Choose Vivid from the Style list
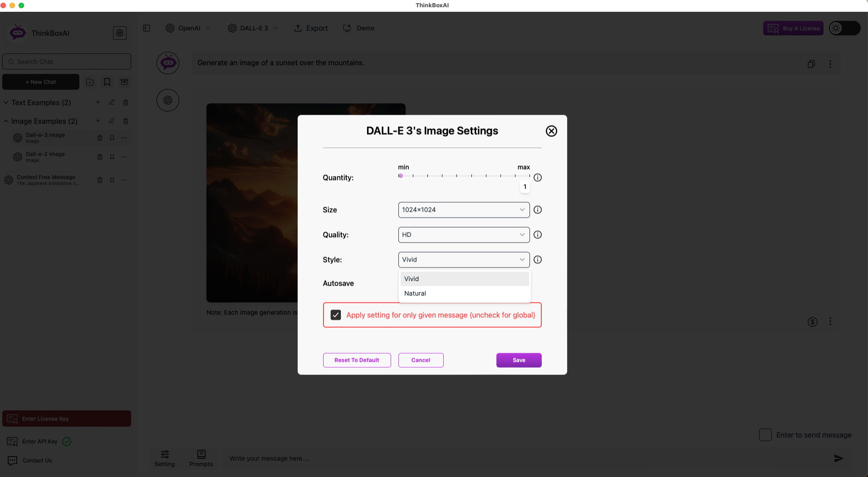 [465, 279]
